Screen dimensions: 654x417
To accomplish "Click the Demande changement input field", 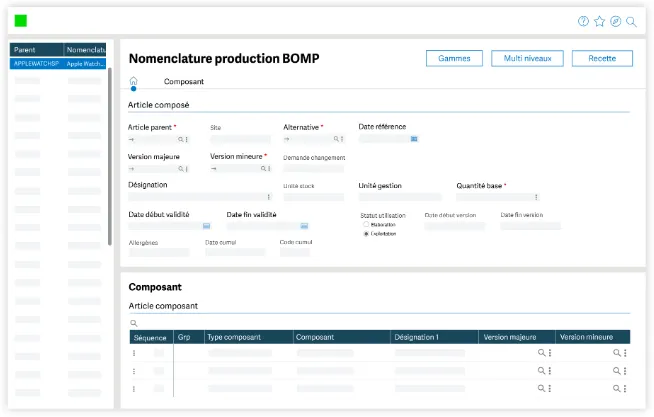I will [314, 168].
